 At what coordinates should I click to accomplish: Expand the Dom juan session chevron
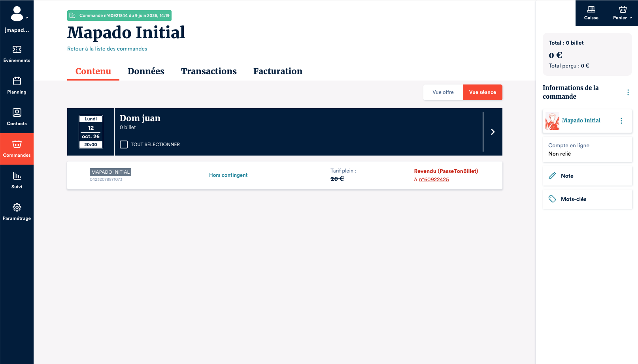pos(493,132)
